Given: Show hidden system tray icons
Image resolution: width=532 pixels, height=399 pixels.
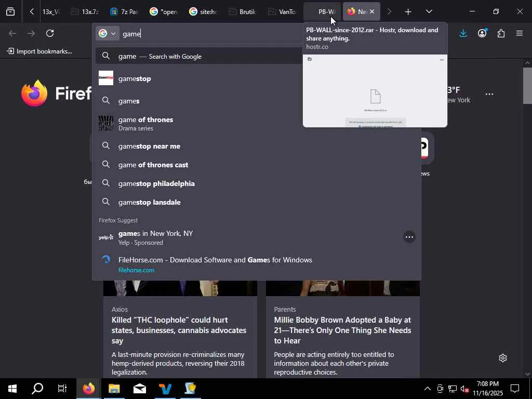Looking at the screenshot, I should [427, 389].
